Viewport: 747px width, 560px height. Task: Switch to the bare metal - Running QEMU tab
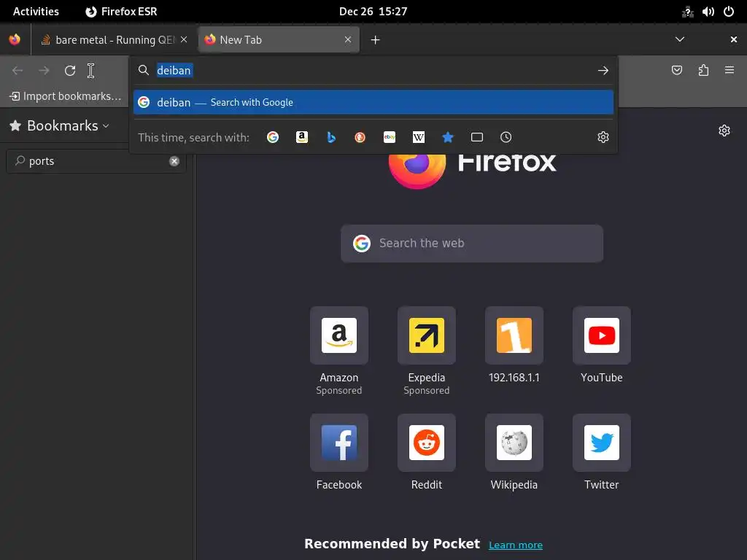[115, 40]
